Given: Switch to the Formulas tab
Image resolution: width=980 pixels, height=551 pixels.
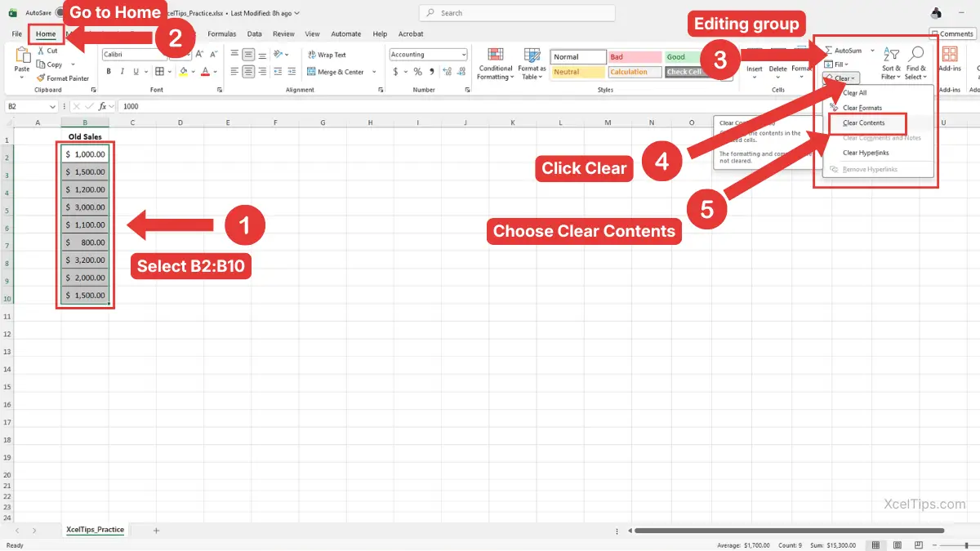Looking at the screenshot, I should [x=221, y=34].
